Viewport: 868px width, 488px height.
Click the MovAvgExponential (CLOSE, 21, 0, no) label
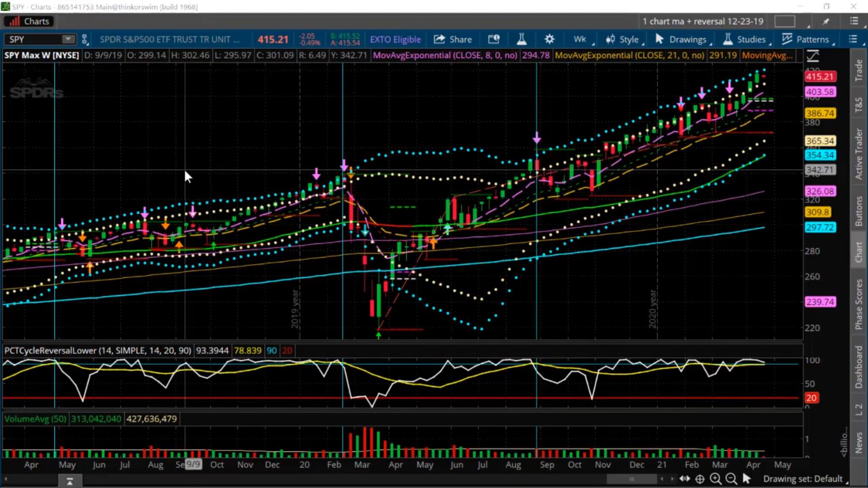click(x=629, y=55)
